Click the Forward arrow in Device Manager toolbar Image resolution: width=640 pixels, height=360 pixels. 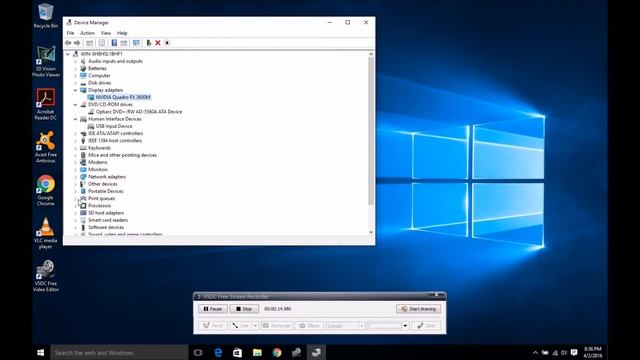click(x=77, y=43)
